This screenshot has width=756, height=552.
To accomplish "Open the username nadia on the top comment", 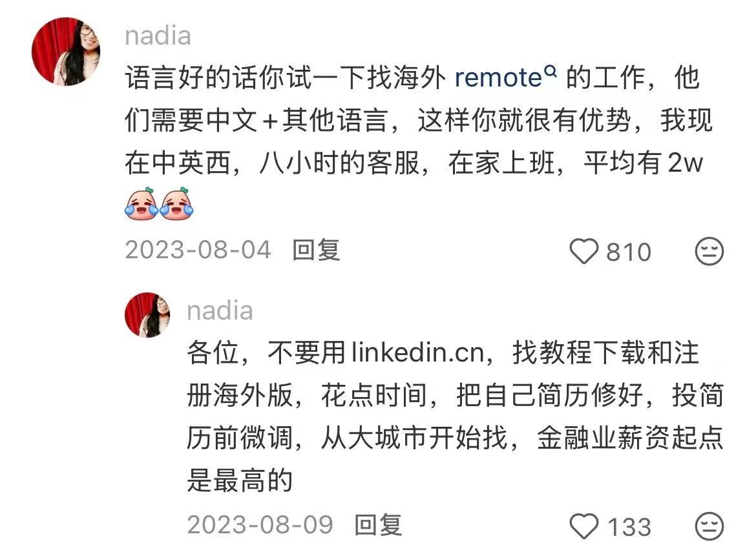I will (x=158, y=36).
